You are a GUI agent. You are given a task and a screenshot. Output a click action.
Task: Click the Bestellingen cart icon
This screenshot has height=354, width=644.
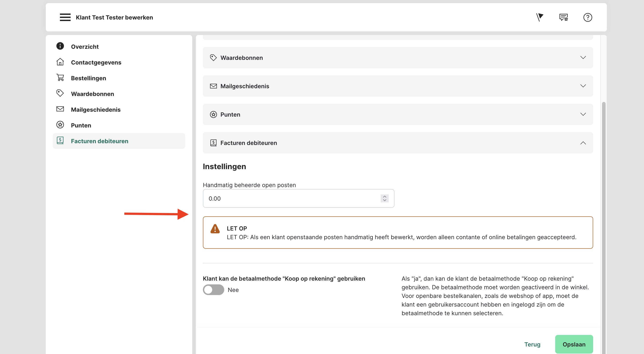click(x=60, y=78)
